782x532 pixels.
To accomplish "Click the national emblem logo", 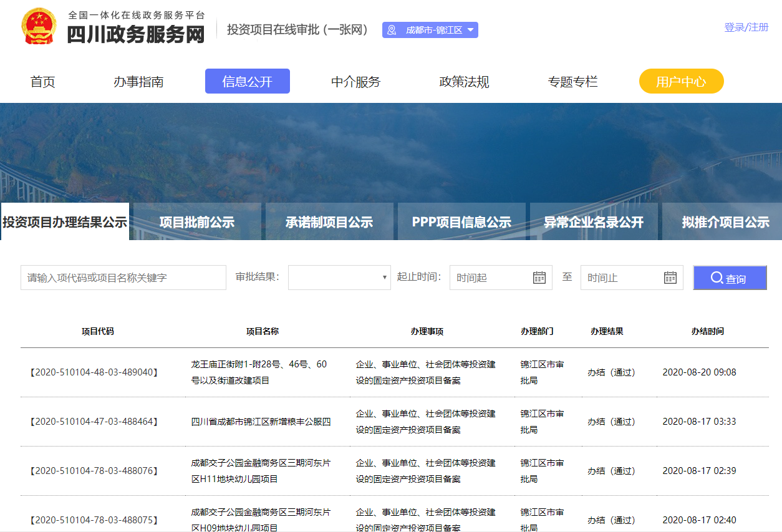I will click(x=39, y=26).
